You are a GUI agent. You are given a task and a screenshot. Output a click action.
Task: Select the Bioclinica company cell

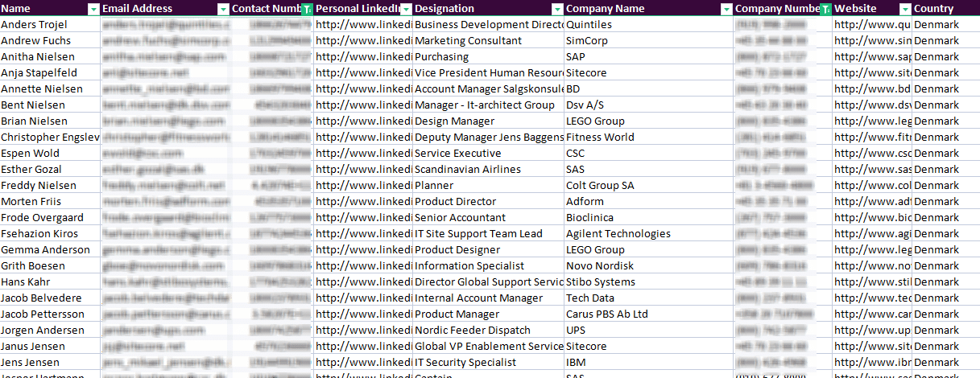[649, 218]
